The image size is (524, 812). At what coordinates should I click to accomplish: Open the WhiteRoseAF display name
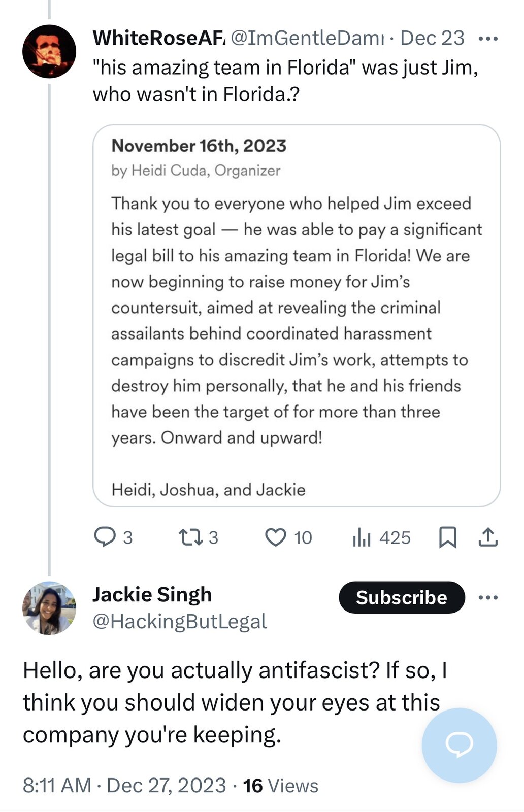pyautogui.click(x=158, y=38)
